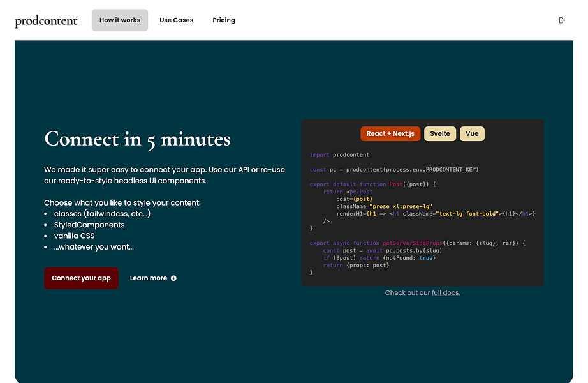Screen dimensions: 588x383
Task: Click the PRODCONTENT_KEY code line
Action: (394, 170)
